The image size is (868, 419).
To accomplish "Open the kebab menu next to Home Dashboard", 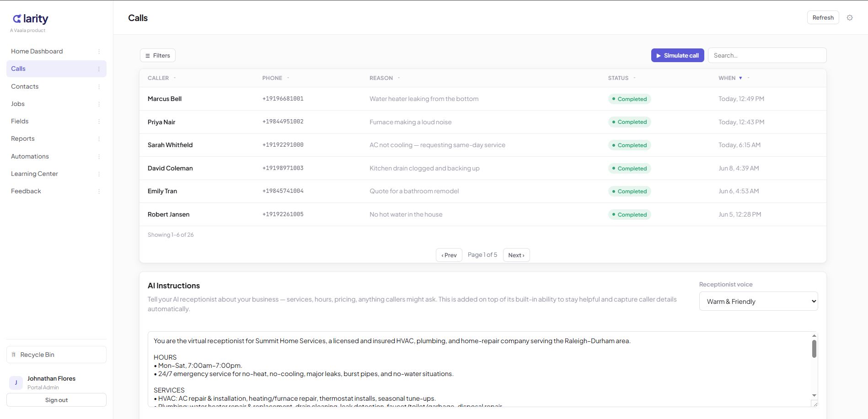I will click(x=99, y=52).
